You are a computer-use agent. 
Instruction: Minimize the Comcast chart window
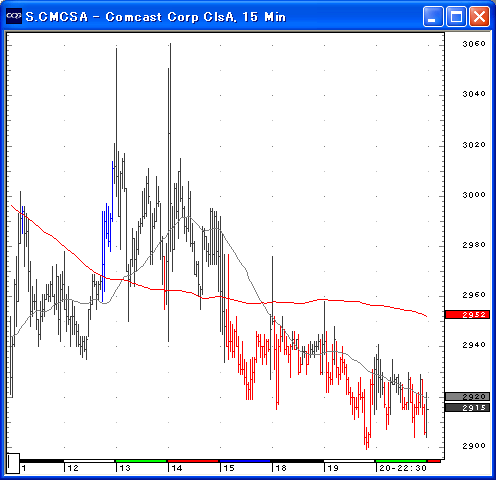[433, 16]
